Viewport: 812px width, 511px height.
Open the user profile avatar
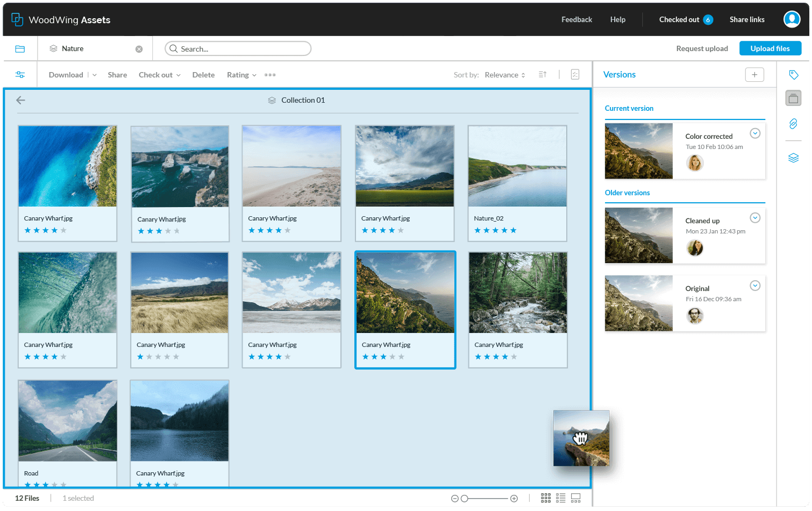point(792,19)
